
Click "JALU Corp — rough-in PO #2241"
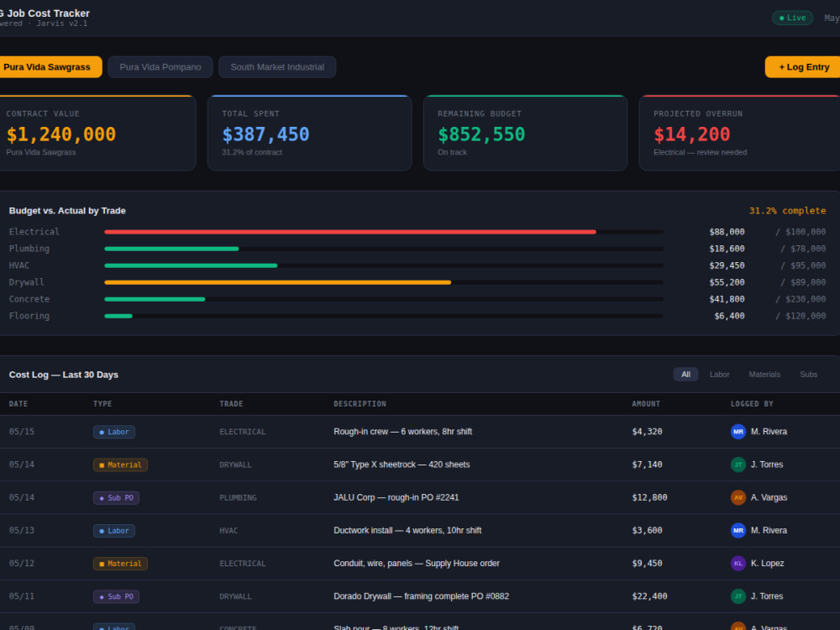pos(396,497)
